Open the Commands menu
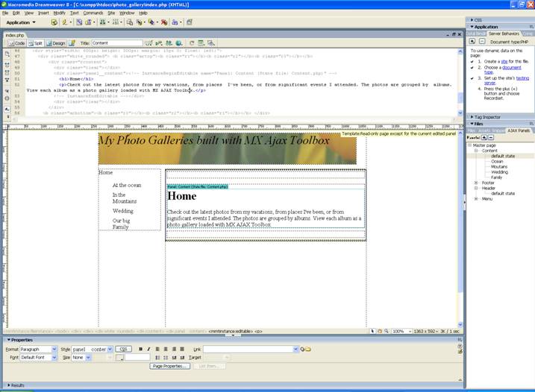 [x=93, y=13]
